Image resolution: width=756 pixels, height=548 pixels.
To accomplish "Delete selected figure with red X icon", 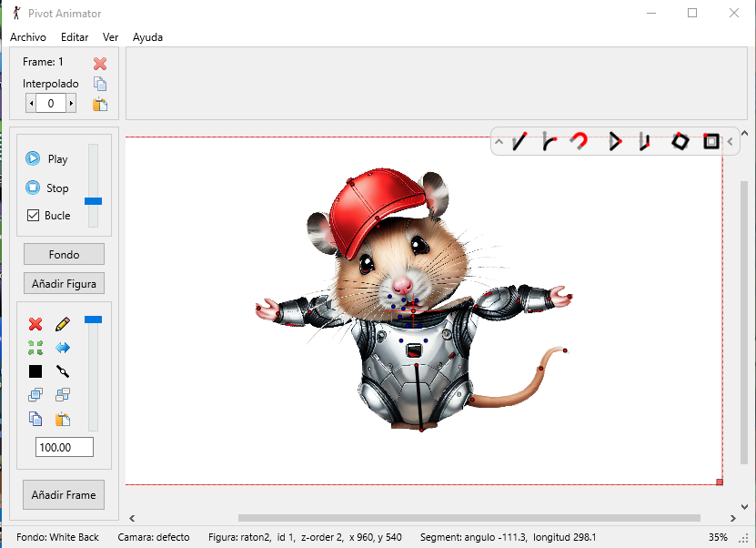I will click(35, 324).
